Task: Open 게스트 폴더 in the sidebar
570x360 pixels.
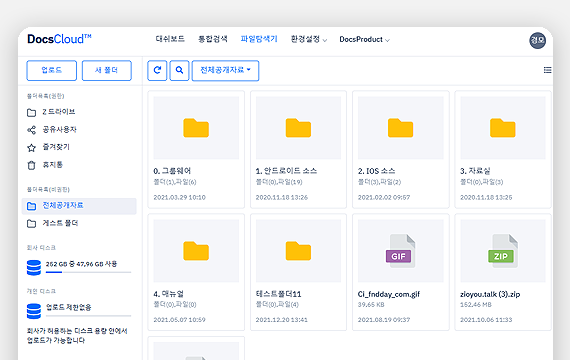Action: 60,223
